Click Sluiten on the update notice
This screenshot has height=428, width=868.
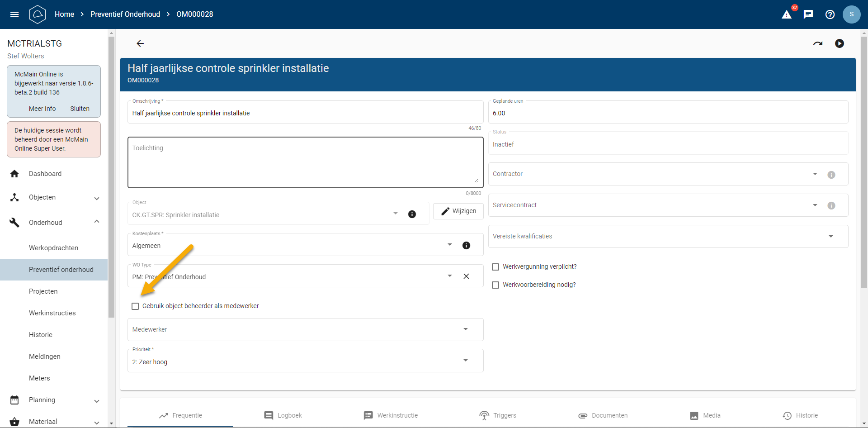click(x=80, y=109)
